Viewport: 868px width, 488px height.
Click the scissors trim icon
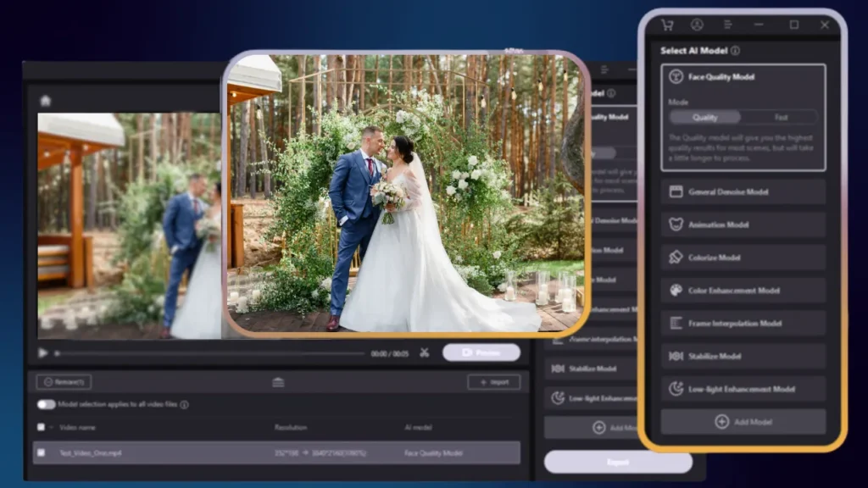[424, 352]
